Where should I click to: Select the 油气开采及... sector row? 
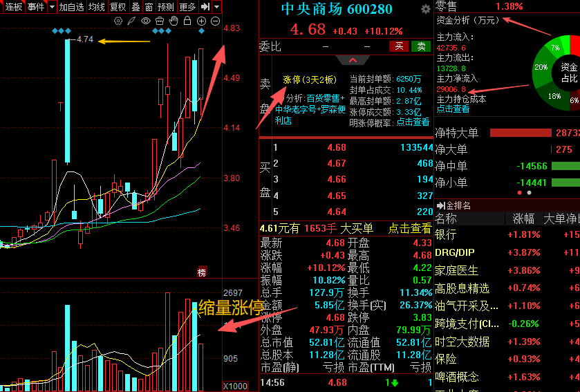[x=507, y=306]
